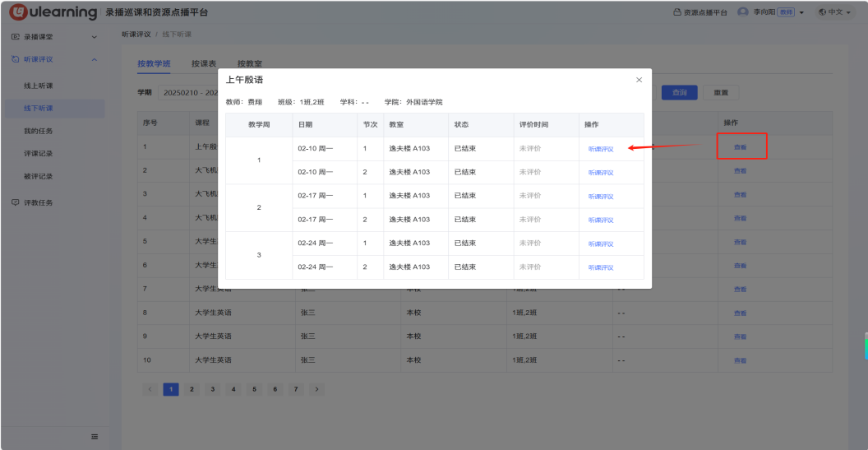
Task: Expand the 录播课堂 menu chevron
Action: tap(94, 37)
